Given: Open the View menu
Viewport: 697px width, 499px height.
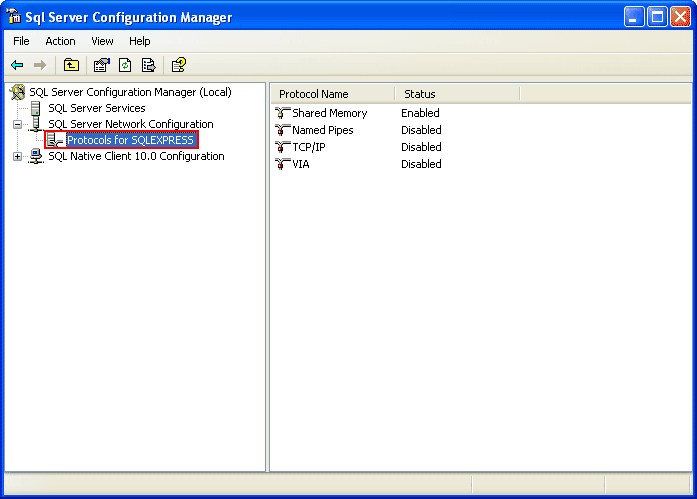Looking at the screenshot, I should point(102,41).
